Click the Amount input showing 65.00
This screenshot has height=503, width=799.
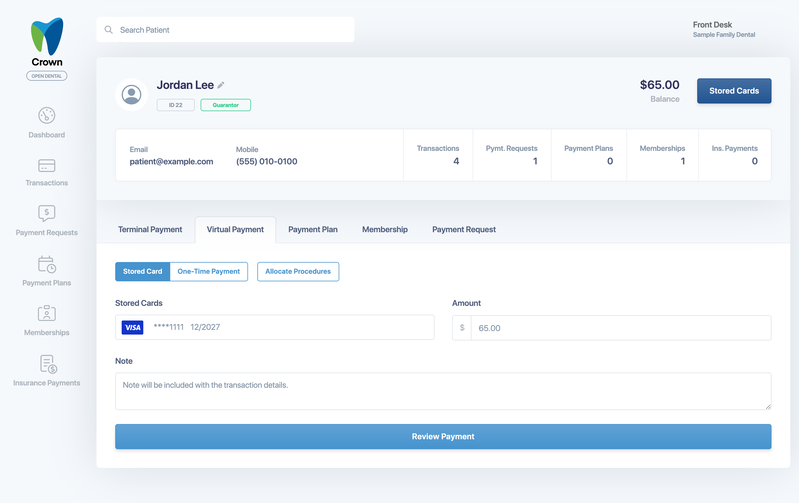point(621,328)
